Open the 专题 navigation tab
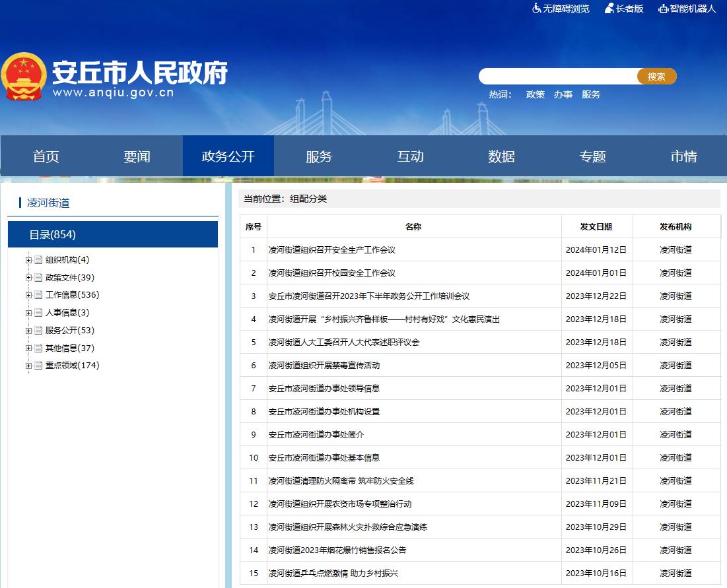 click(x=592, y=156)
